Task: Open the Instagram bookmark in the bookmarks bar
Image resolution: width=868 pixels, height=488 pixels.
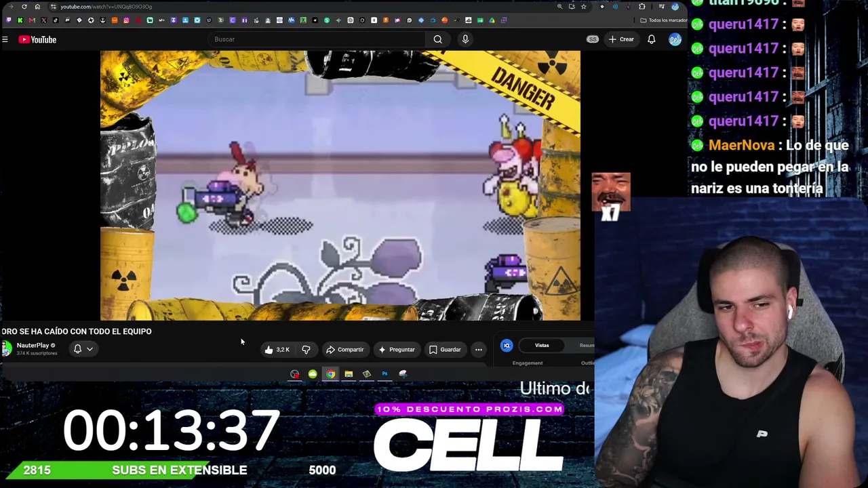Action: coord(126,20)
